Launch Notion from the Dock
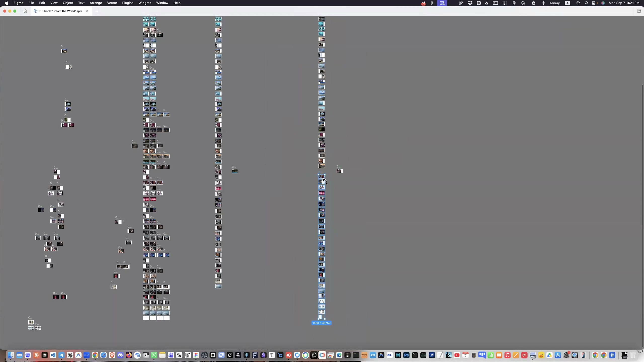The image size is (644, 362). tap(188, 355)
